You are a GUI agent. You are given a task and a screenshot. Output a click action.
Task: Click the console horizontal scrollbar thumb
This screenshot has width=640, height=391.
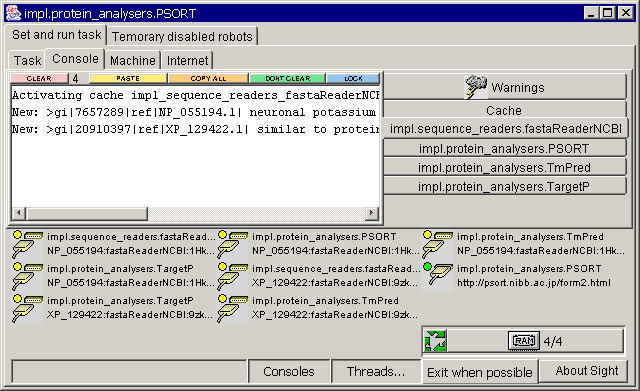click(87, 213)
